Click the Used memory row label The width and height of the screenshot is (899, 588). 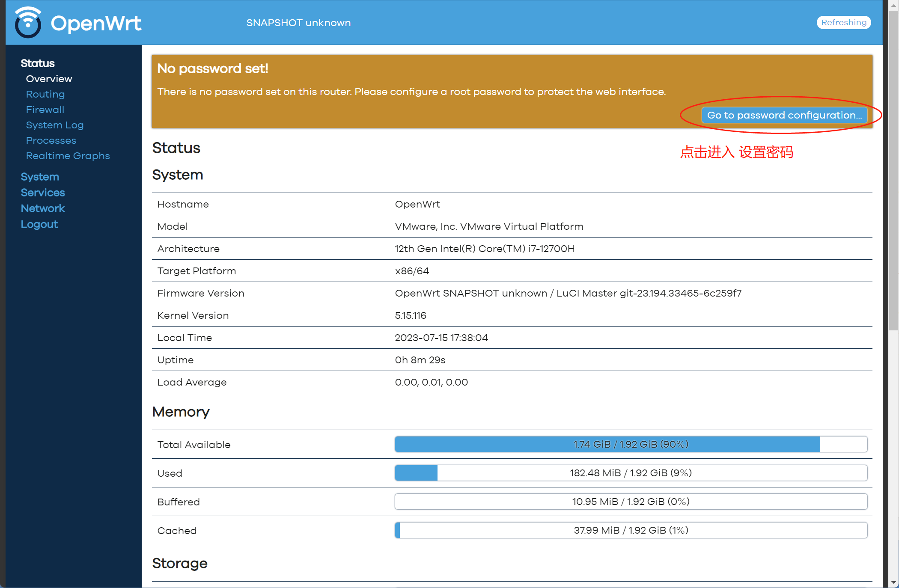(170, 473)
